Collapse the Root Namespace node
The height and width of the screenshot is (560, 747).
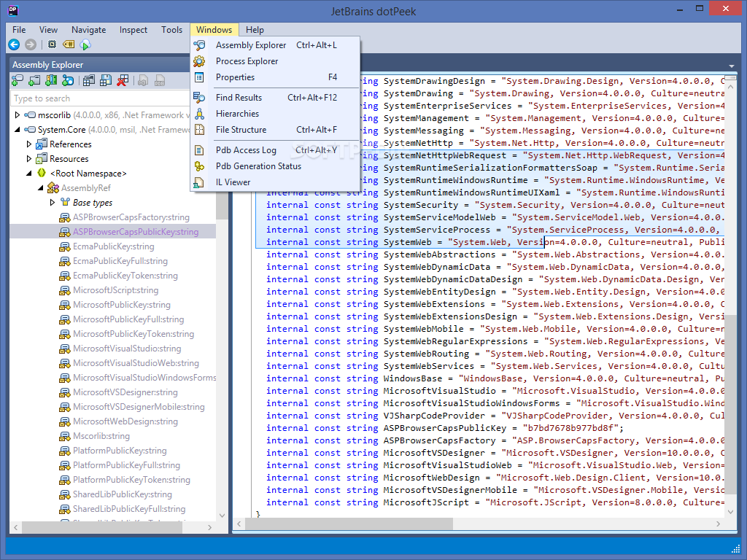29,174
